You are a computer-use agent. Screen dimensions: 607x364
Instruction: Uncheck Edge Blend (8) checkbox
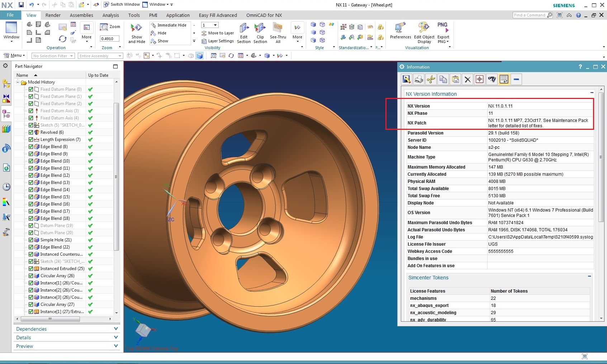31,147
